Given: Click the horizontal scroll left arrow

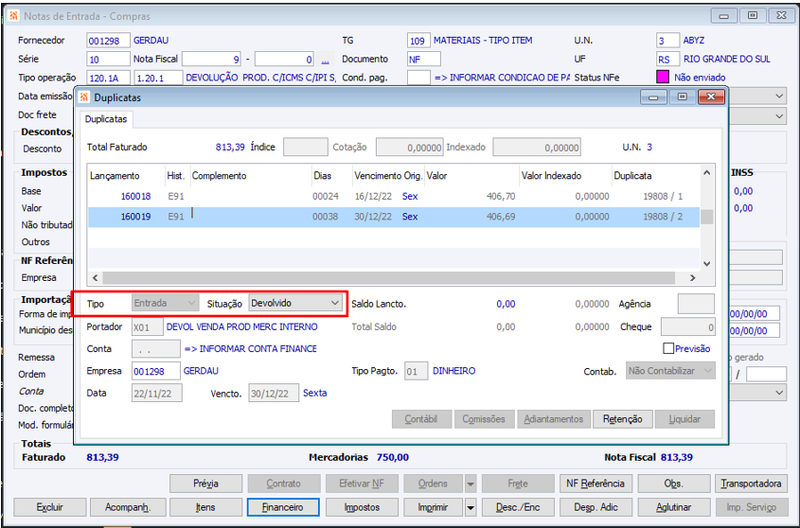Looking at the screenshot, I should 95,278.
